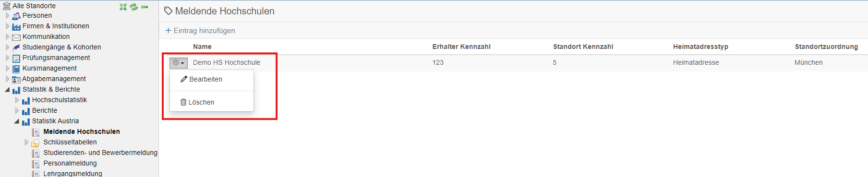This screenshot has width=868, height=177.
Task: Select Bearbeiten from the row menu
Action: 202,79
